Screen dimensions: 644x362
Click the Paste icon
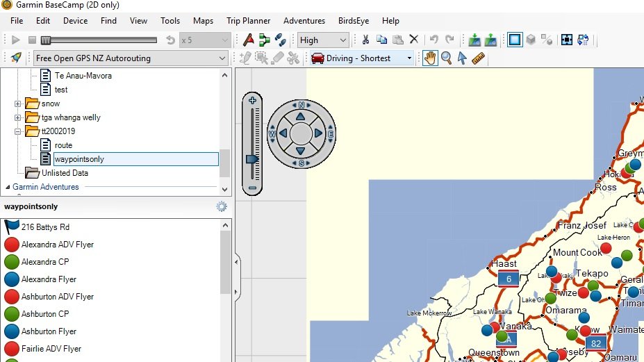point(397,40)
